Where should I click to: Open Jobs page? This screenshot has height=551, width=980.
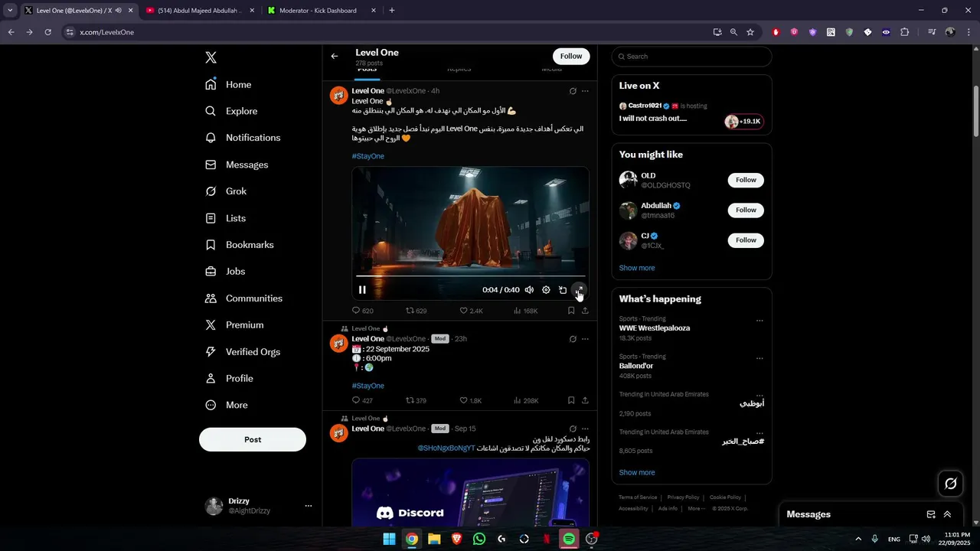[225, 272]
